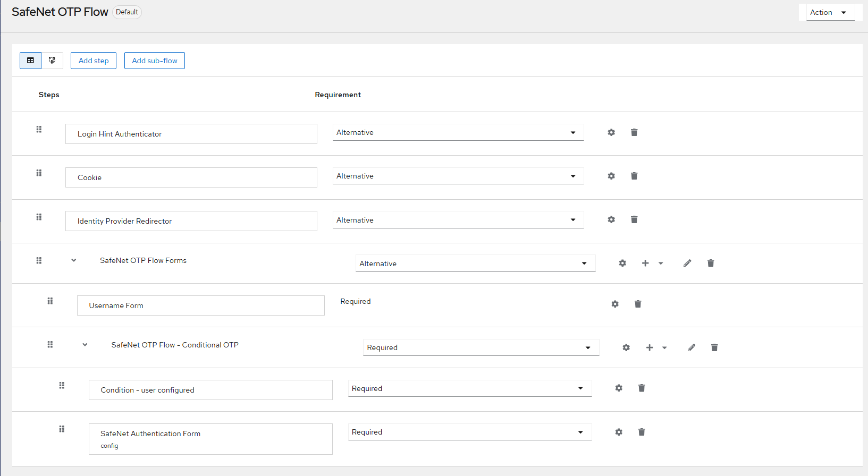Screen dimensions: 868x476
Task: Edit the SafeNet OTP Flow Forms sub-flow
Action: click(x=687, y=263)
